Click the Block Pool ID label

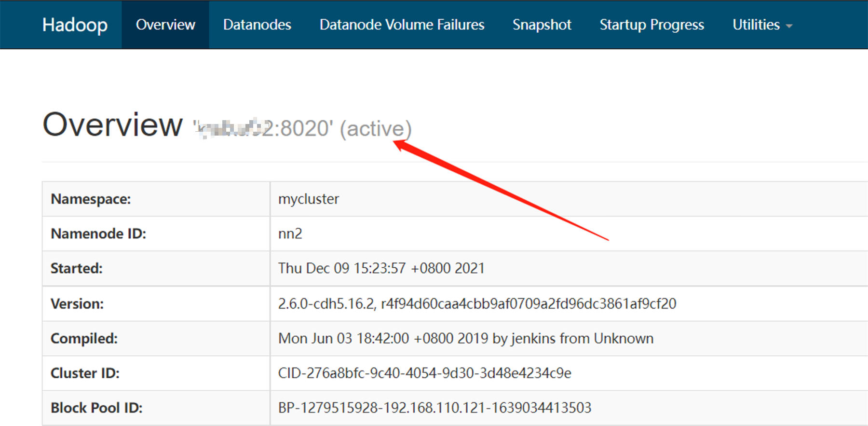[96, 408]
